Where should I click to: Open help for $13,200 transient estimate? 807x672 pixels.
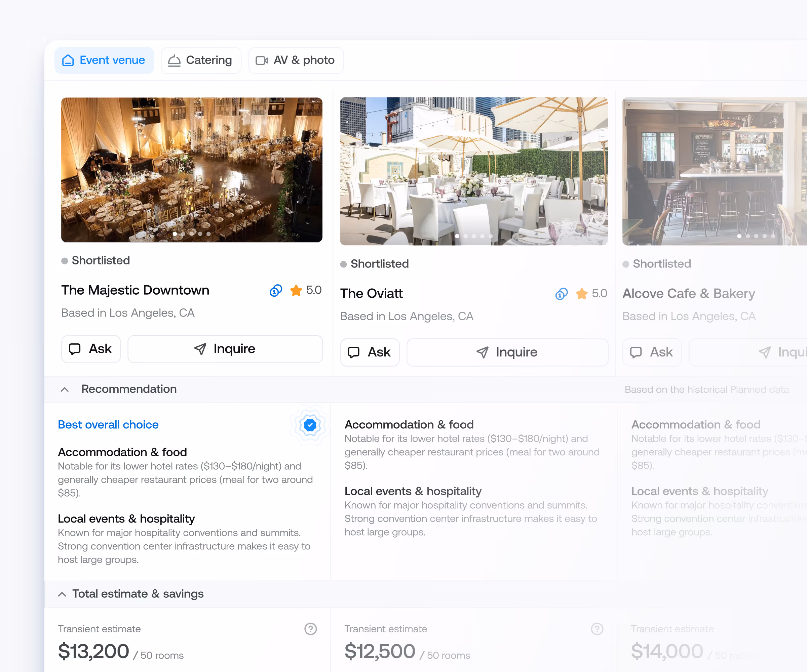[x=310, y=629]
